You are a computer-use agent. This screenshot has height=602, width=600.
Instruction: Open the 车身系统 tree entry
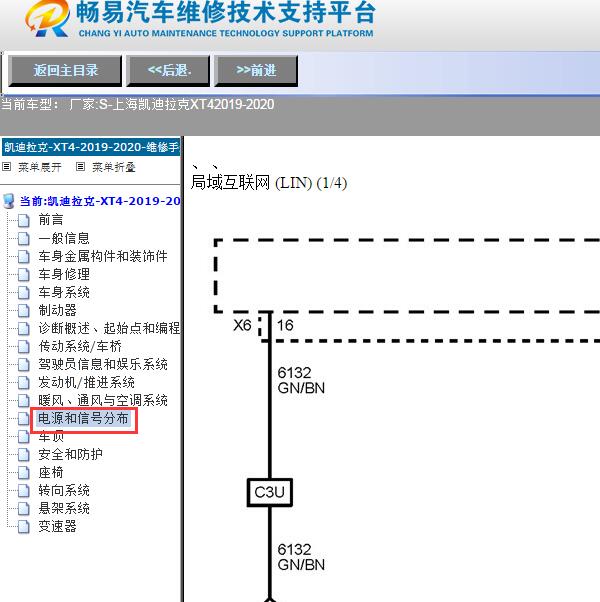[x=64, y=292]
